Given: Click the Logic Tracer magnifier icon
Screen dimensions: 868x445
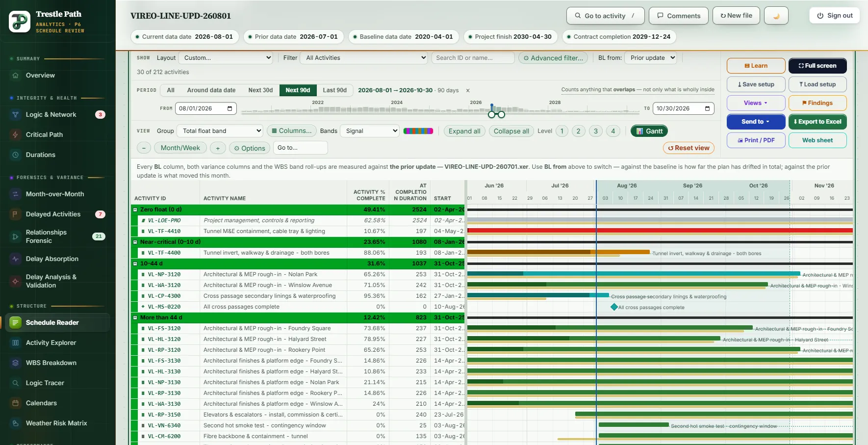Looking at the screenshot, I should tap(16, 383).
